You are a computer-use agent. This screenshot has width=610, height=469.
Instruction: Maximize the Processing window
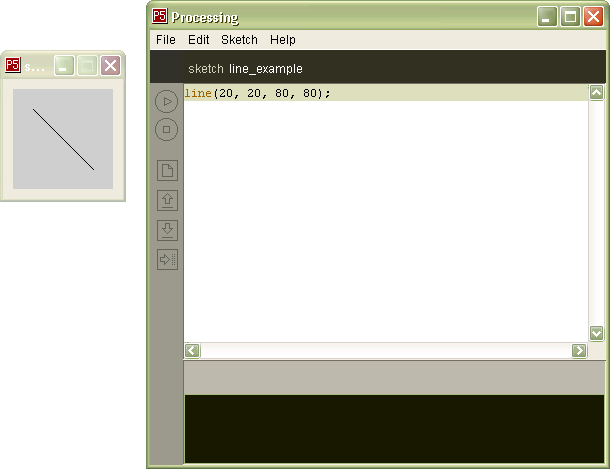coord(570,17)
